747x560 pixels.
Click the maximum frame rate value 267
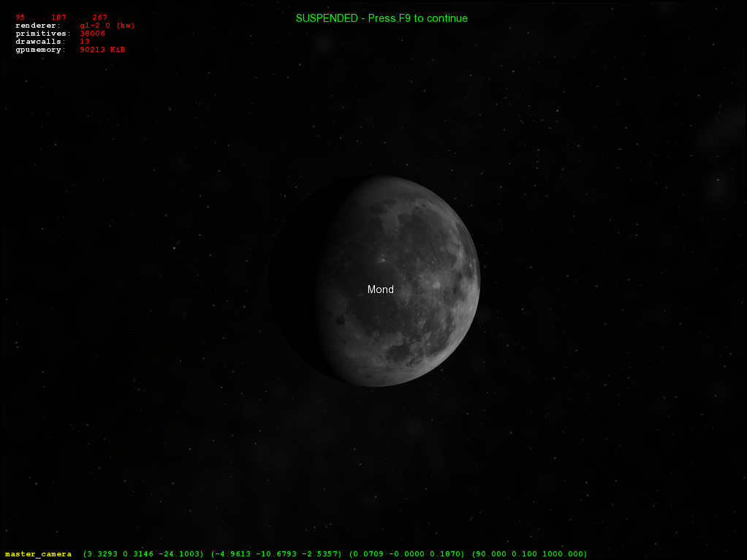click(99, 17)
